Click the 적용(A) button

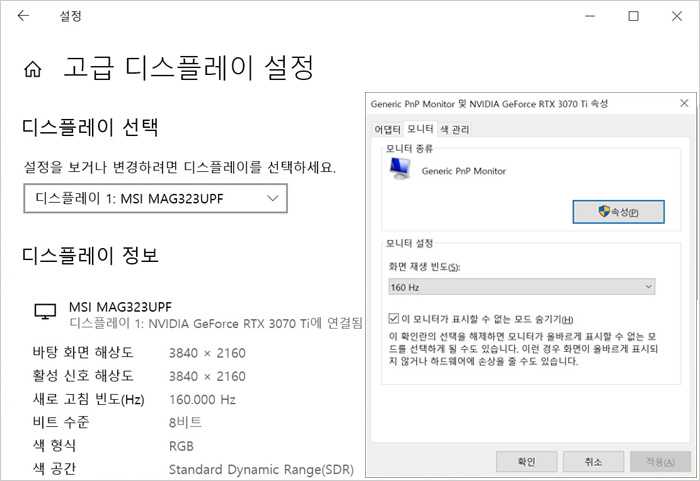660,461
